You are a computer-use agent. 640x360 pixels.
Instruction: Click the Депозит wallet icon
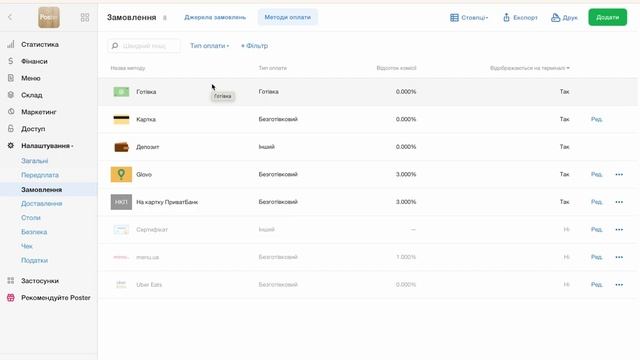click(x=121, y=147)
